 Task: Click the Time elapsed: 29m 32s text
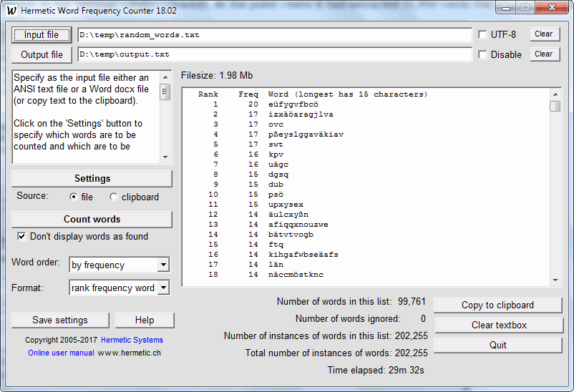point(376,371)
